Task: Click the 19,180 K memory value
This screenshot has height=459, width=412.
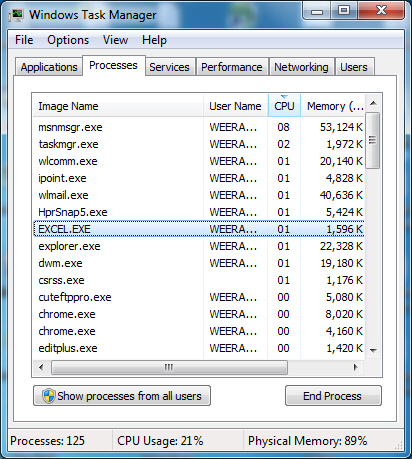Action: [341, 263]
